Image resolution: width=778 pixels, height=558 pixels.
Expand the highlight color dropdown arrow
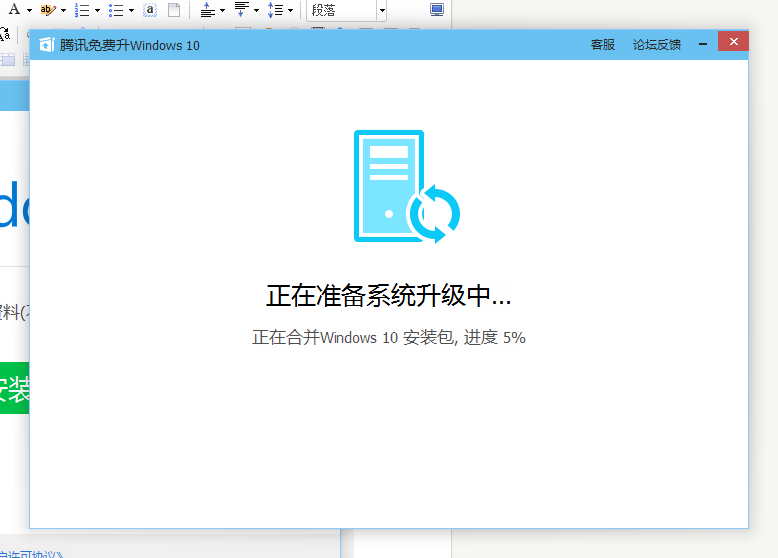click(64, 10)
